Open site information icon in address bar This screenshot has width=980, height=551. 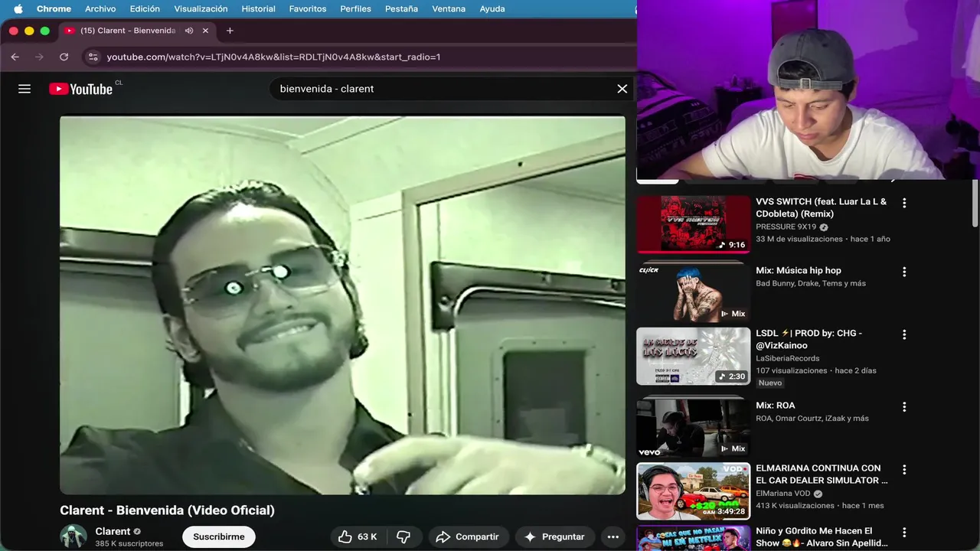click(x=93, y=57)
